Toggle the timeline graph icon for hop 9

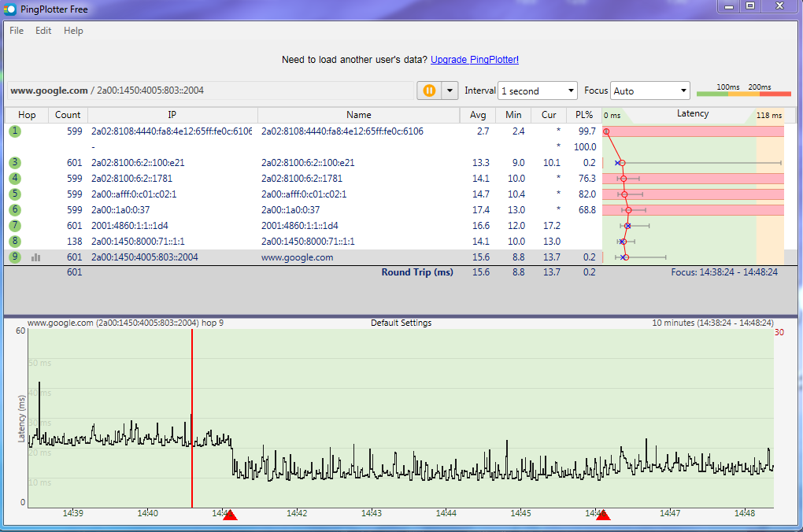coord(35,257)
